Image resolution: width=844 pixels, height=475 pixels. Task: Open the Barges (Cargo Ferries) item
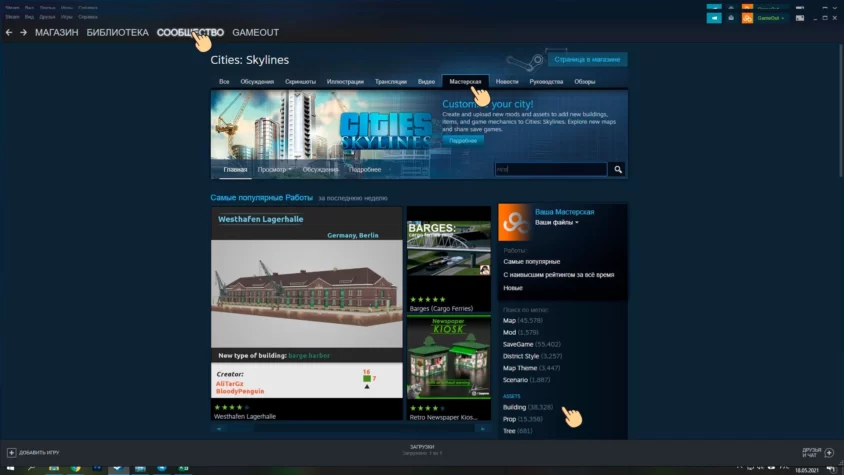point(449,259)
